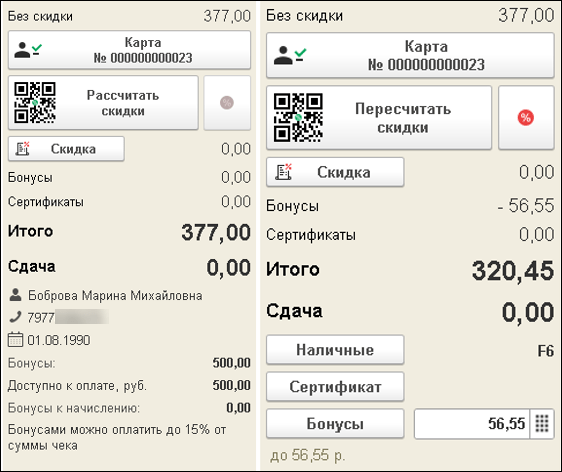Screen dimensions: 562x472
Task: Click the red percent discount icon button
Action: [526, 118]
